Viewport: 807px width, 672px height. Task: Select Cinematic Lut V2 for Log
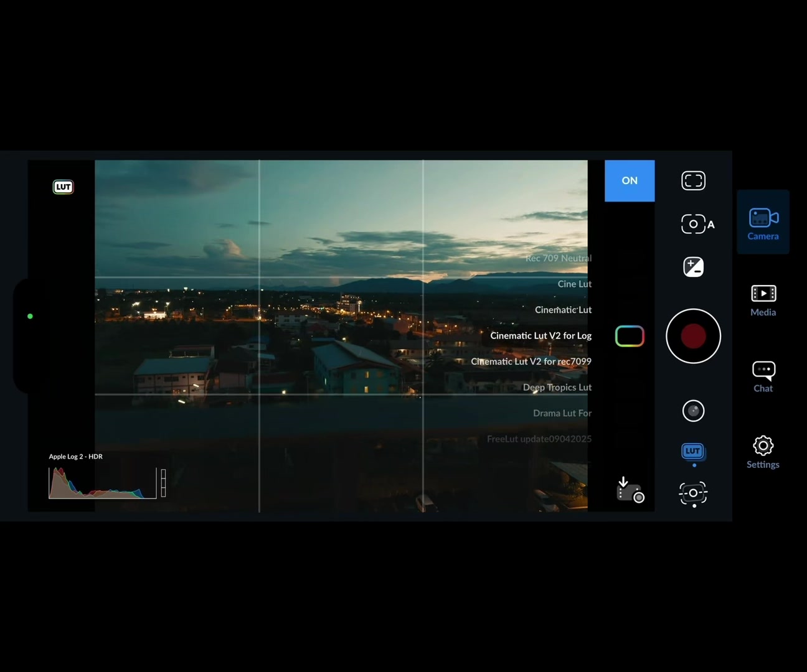(x=540, y=335)
